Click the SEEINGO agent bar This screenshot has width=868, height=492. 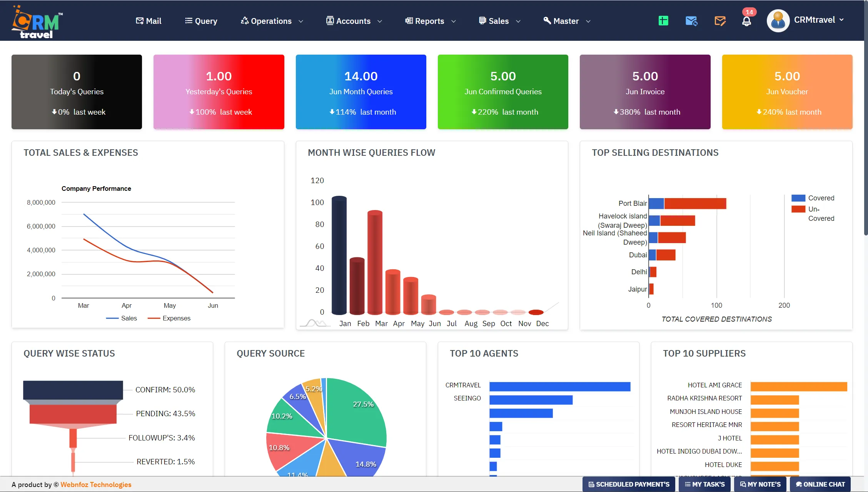pyautogui.click(x=531, y=400)
